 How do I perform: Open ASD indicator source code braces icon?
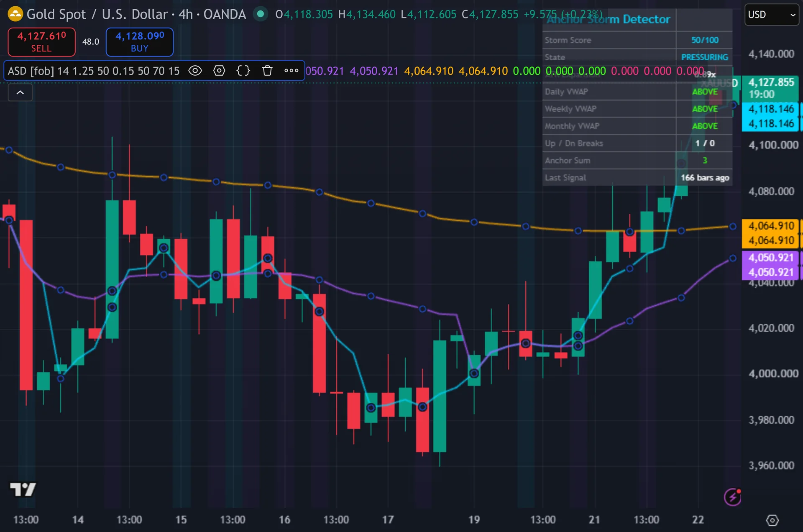coord(243,71)
